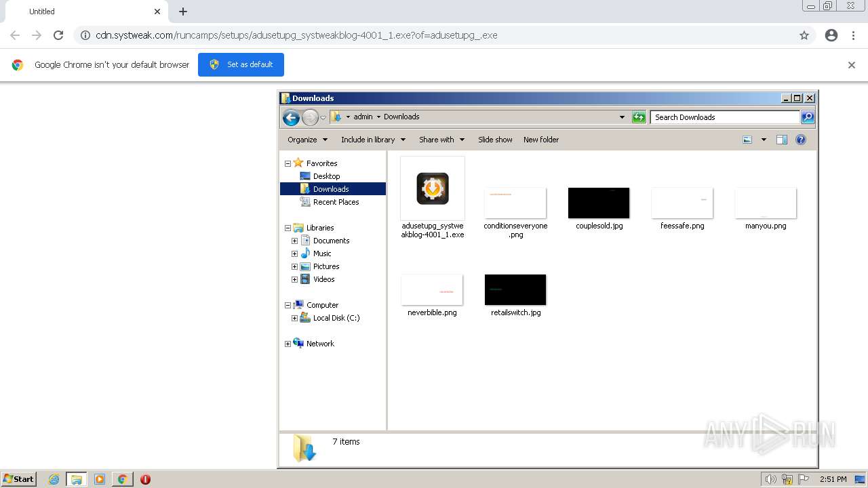Change the view icon in Explorer toolbar
This screenshot has width=868, height=488.
coord(747,140)
